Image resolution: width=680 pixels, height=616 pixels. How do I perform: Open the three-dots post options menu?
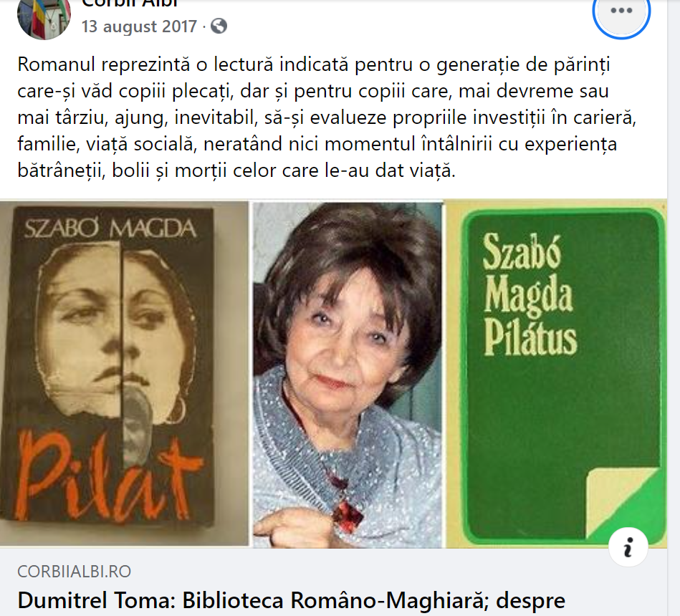pyautogui.click(x=621, y=11)
